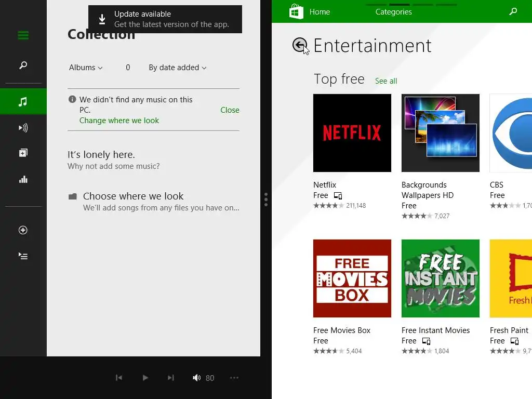This screenshot has height=399, width=532.
Task: Open the charts bar graph icon in sidebar
Action: click(x=23, y=179)
